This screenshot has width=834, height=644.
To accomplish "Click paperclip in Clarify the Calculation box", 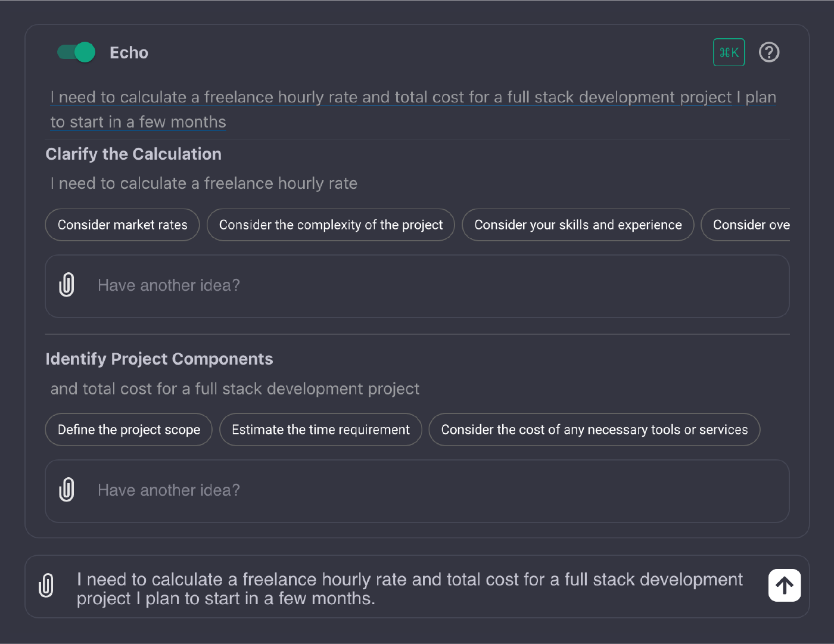I will pyautogui.click(x=67, y=285).
